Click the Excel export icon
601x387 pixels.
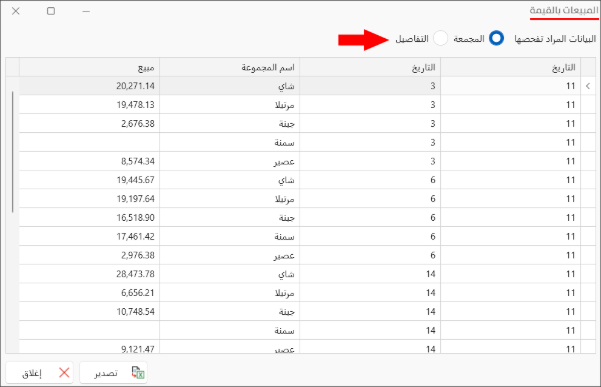pos(138,372)
